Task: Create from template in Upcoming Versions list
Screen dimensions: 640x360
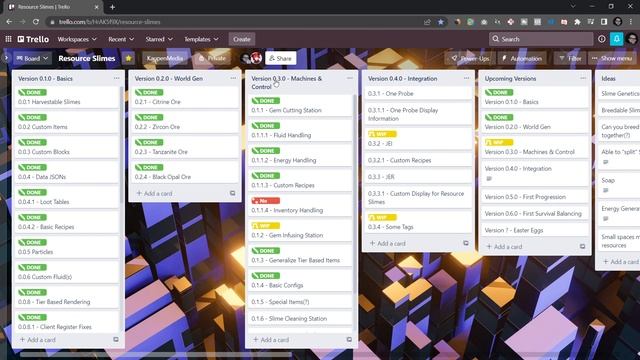Action: pyautogui.click(x=582, y=247)
